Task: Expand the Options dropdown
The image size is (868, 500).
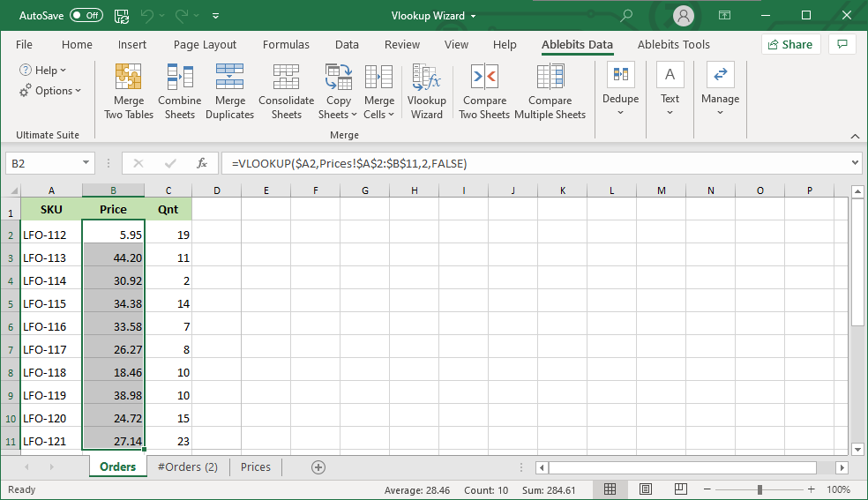Action: click(49, 91)
